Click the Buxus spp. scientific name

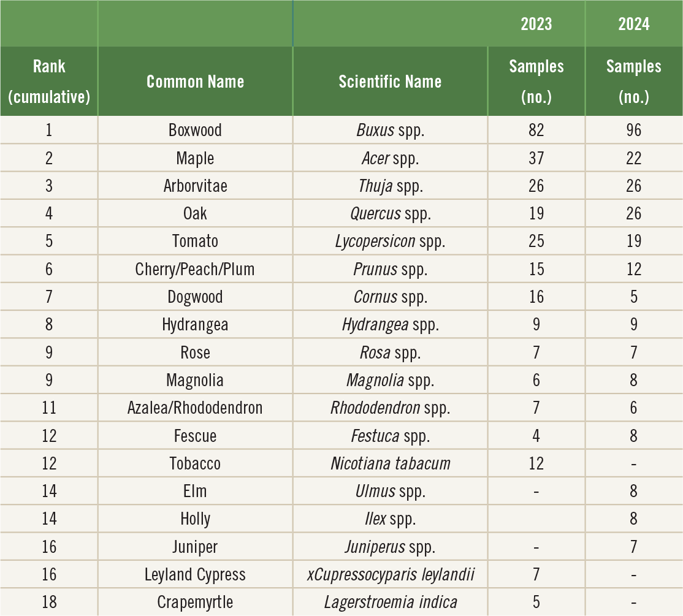(x=390, y=130)
